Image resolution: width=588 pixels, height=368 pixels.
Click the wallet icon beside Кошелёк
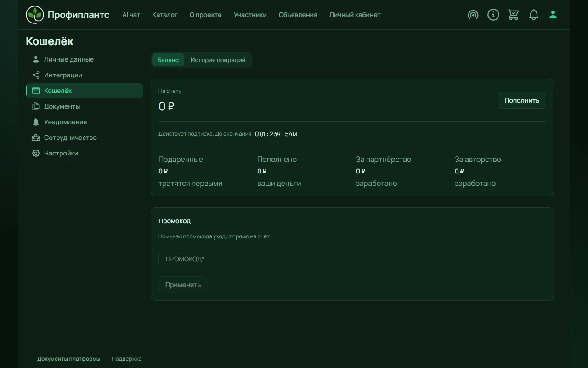[x=36, y=91]
